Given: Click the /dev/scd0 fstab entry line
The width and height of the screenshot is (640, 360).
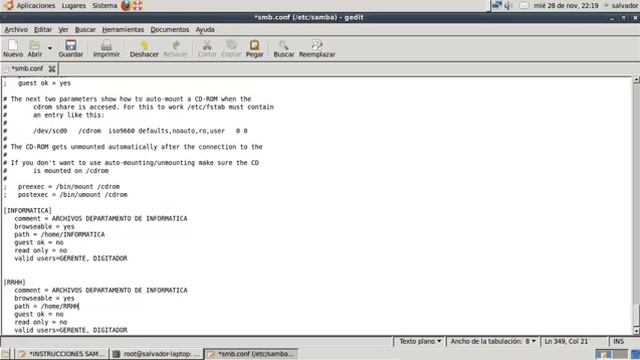Looking at the screenshot, I should 140,131.
